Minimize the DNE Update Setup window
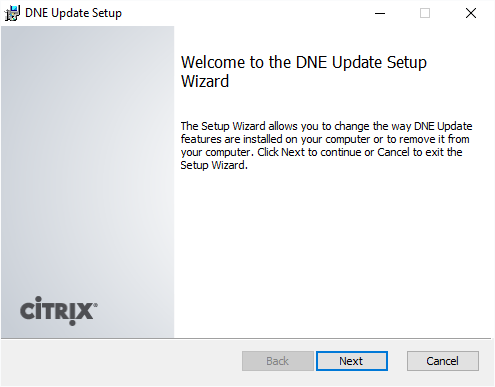Image resolution: width=495 pixels, height=387 pixels. pos(380,13)
